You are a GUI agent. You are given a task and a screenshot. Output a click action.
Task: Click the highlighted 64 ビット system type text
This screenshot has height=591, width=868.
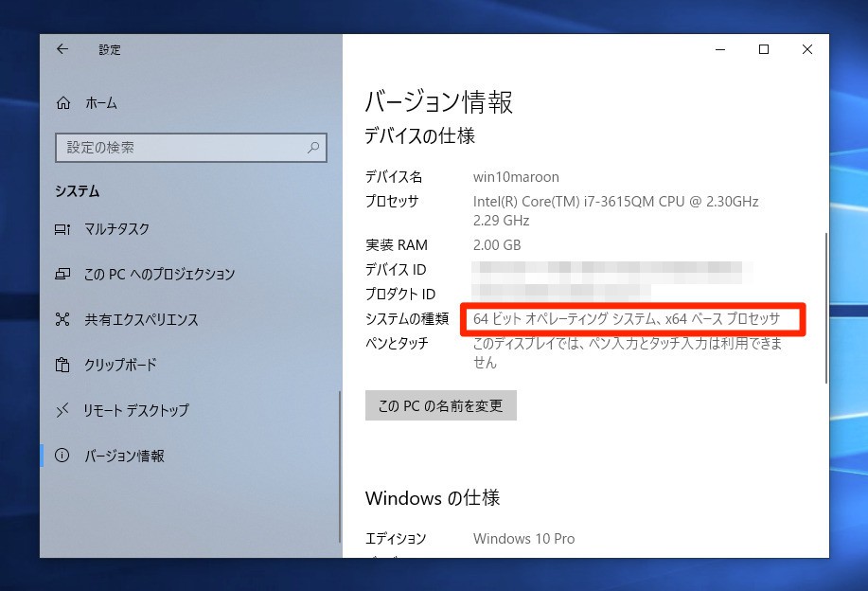point(626,319)
